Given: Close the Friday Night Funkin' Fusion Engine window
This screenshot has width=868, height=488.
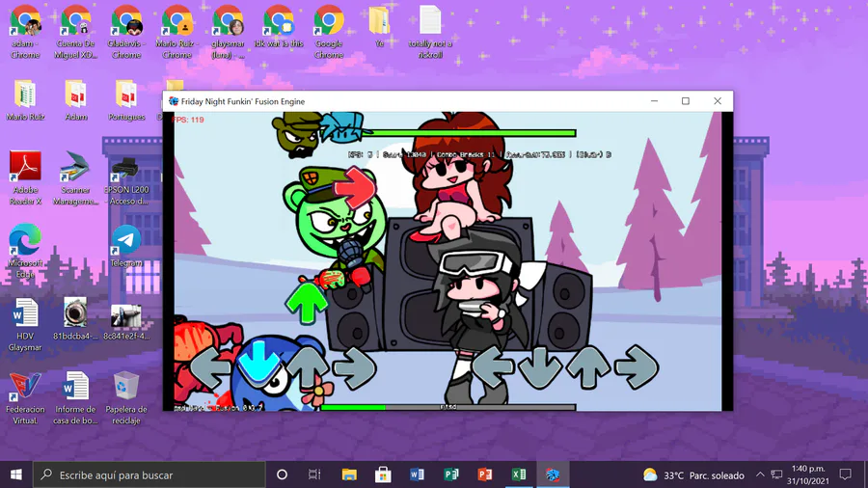Looking at the screenshot, I should 718,101.
